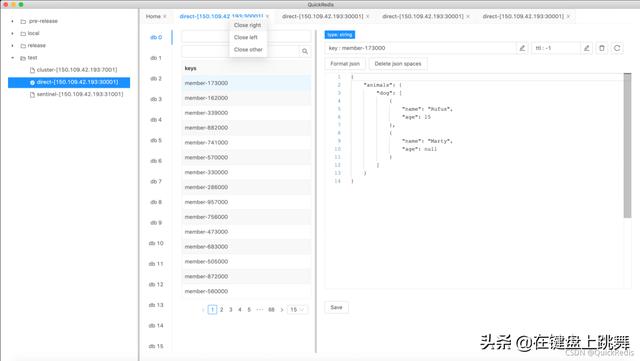The image size is (640, 361).
Task: Select db 13 database
Action: tap(156, 305)
